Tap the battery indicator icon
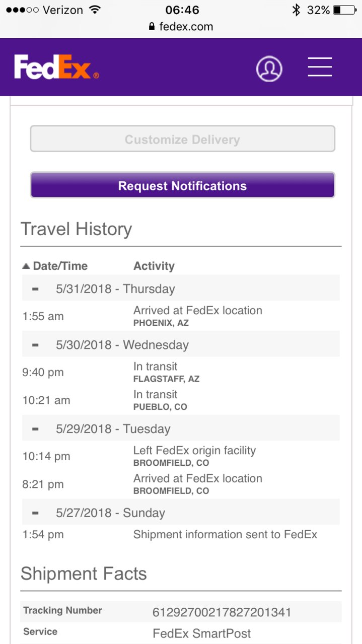This screenshot has height=644, width=362. point(344,10)
